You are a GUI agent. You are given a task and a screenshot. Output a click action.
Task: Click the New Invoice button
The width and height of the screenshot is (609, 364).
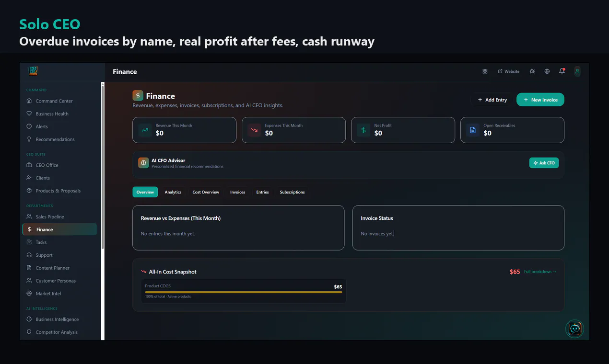540,100
